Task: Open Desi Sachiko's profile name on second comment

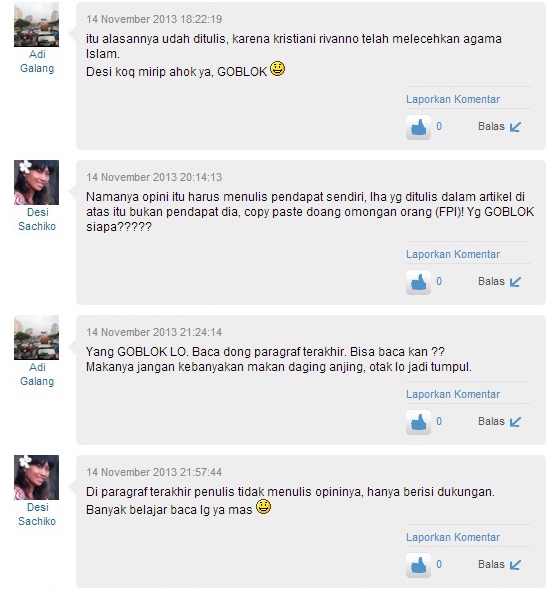Action: pyautogui.click(x=37, y=219)
